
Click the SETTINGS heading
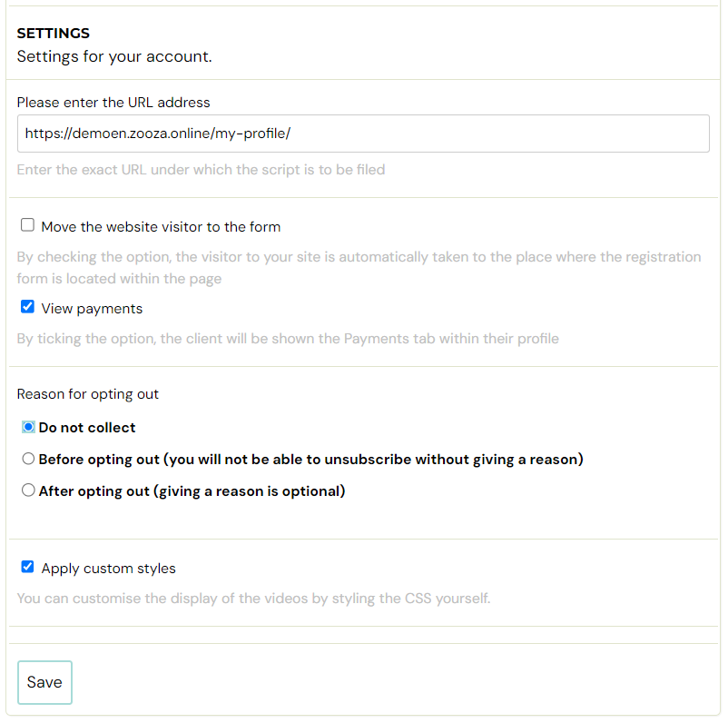click(x=54, y=34)
